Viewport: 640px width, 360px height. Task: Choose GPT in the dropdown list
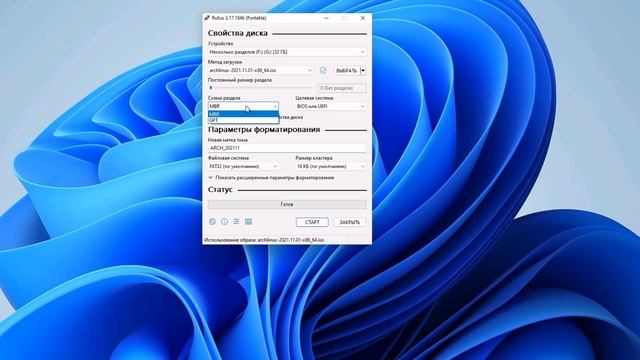[243, 120]
